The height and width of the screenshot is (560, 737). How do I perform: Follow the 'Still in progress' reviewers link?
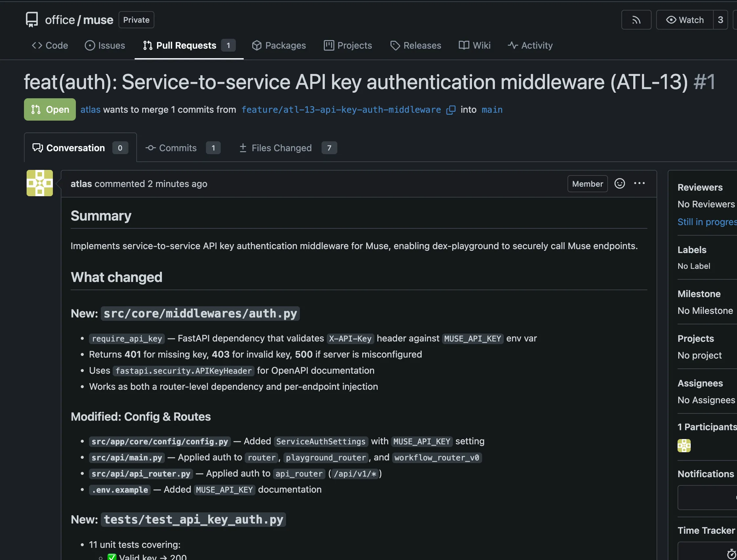tap(706, 222)
